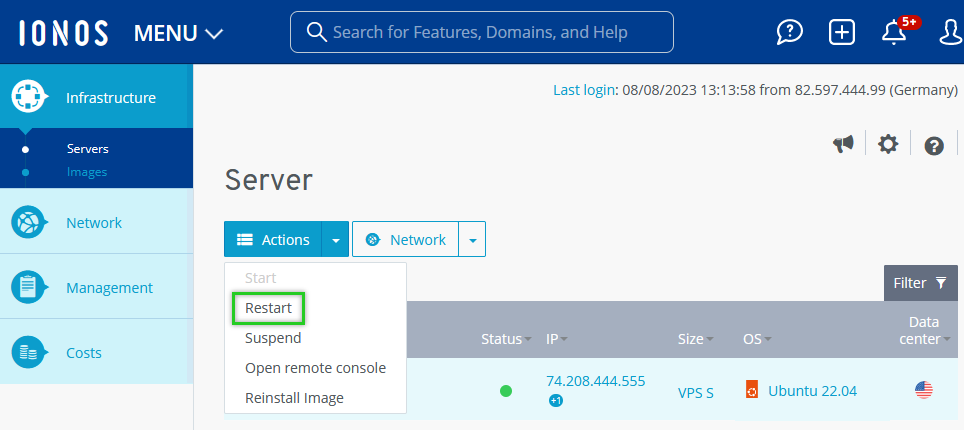964x430 pixels.
Task: Click the Costs coins icon
Action: [28, 352]
